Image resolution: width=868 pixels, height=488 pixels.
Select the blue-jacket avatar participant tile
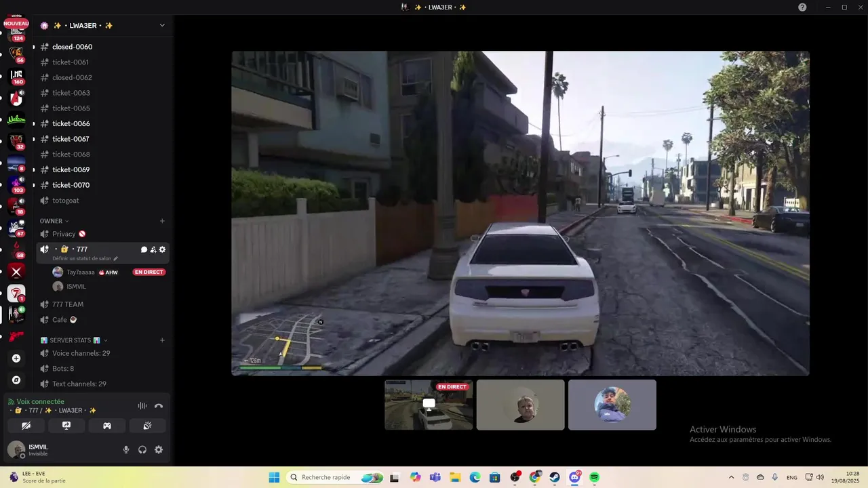612,405
